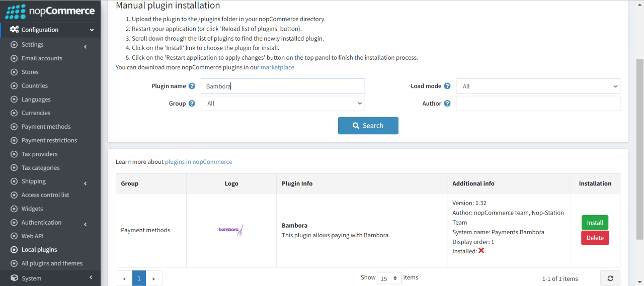The width and height of the screenshot is (644, 286).
Task: Follow the marketplace link
Action: 277,67
